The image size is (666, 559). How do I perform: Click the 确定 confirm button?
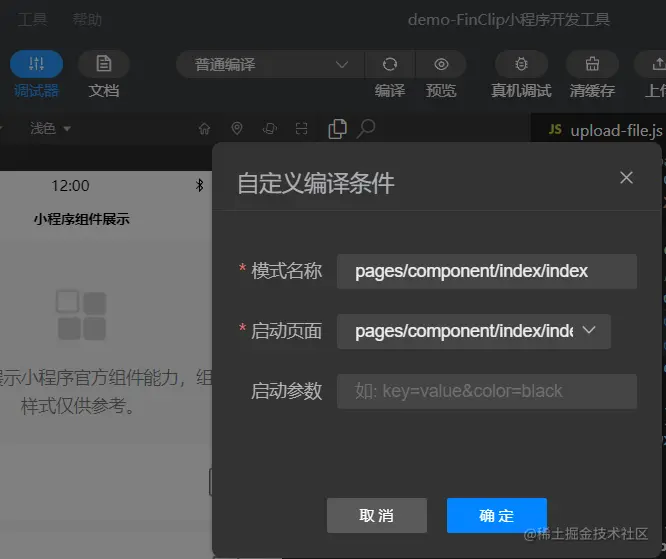click(x=497, y=515)
